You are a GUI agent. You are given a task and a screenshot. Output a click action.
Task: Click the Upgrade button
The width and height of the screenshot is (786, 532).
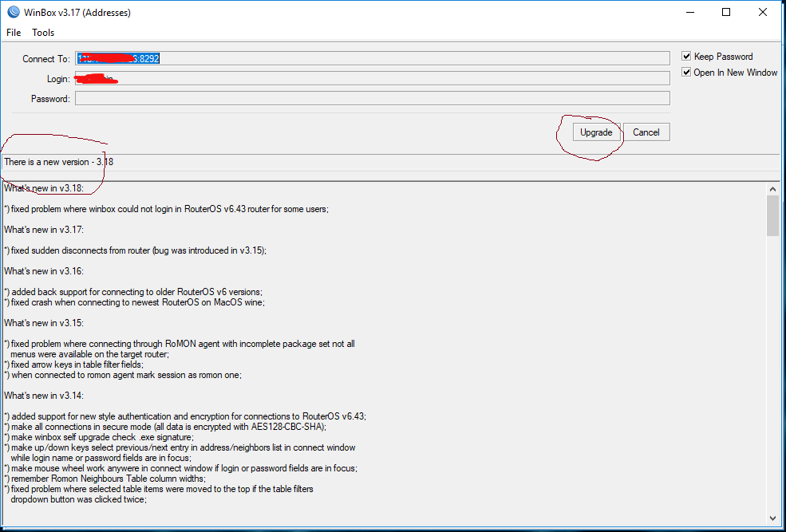[597, 132]
